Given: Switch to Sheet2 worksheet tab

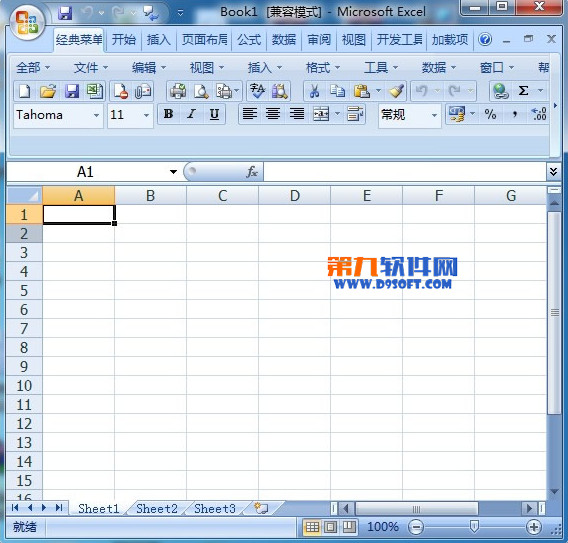Looking at the screenshot, I should click(157, 509).
